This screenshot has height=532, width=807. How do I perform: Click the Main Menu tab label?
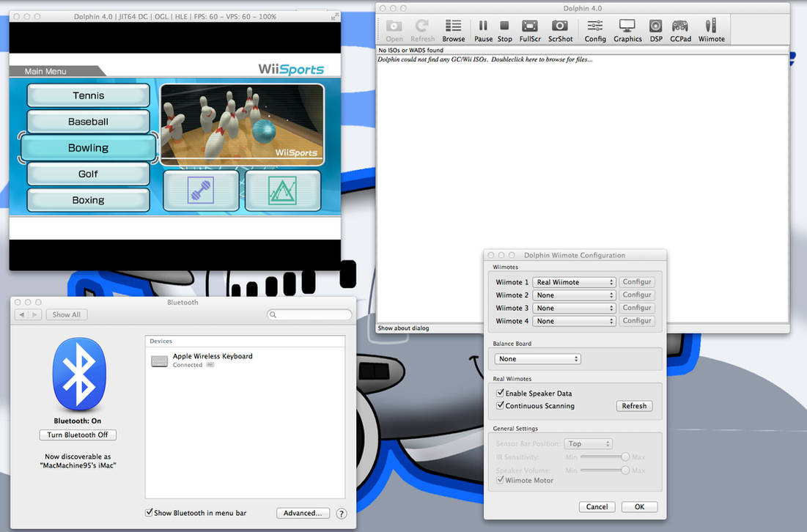45,72
